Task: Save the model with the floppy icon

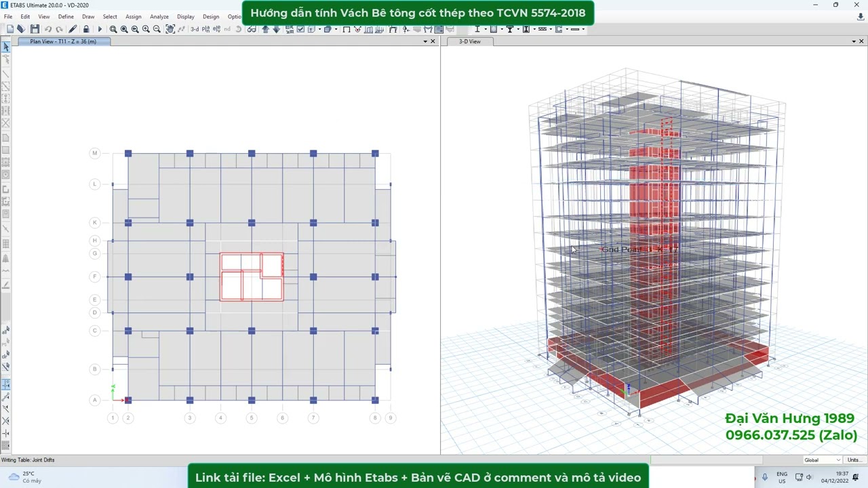Action: click(35, 29)
